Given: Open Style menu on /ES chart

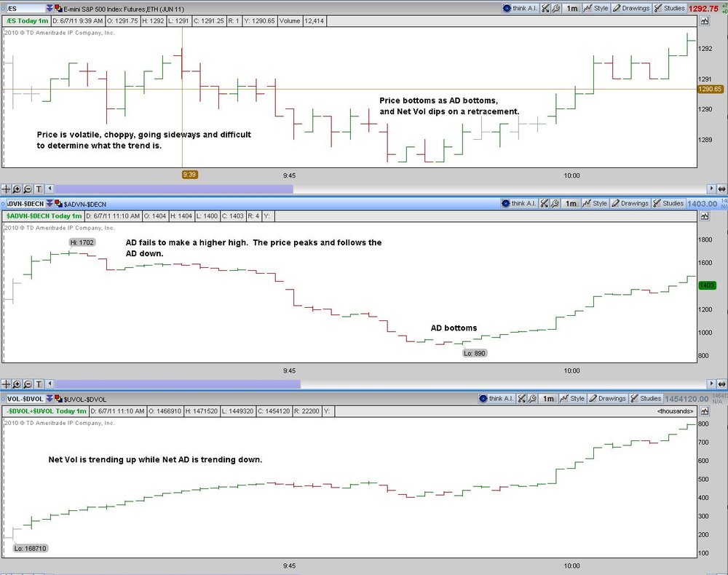Looking at the screenshot, I should pos(596,8).
